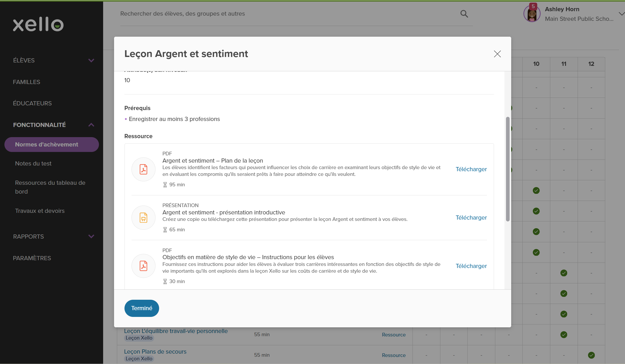This screenshot has width=625, height=364.
Task: Open the Leçon L'équilibre travail-vie personnelle link
Action: [x=176, y=331]
